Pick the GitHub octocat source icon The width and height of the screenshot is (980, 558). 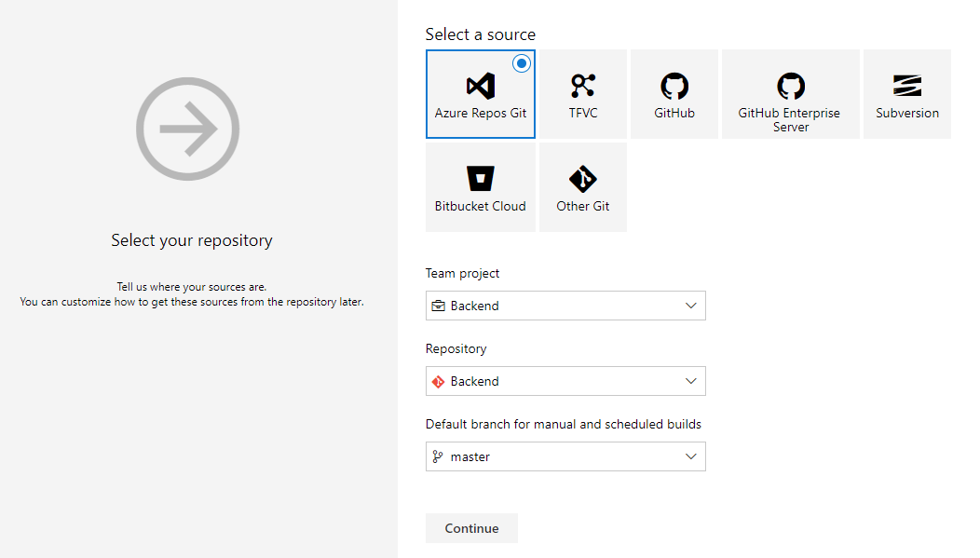coord(674,86)
